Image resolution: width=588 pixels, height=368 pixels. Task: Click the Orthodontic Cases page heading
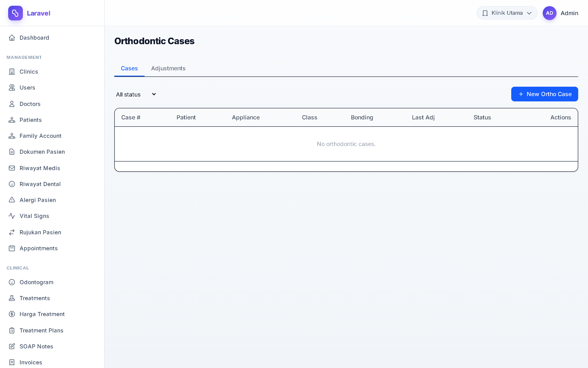154,41
